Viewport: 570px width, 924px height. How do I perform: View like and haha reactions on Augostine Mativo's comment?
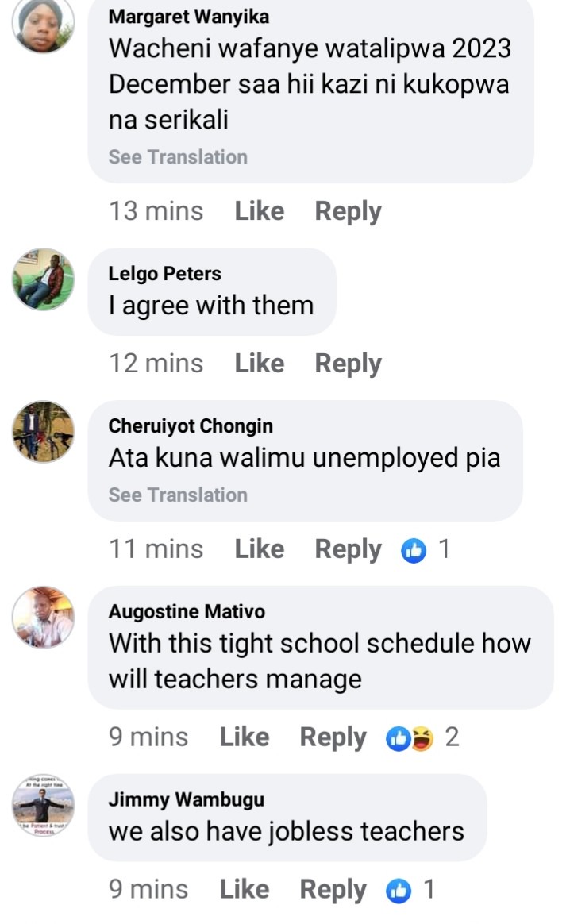[x=422, y=737]
